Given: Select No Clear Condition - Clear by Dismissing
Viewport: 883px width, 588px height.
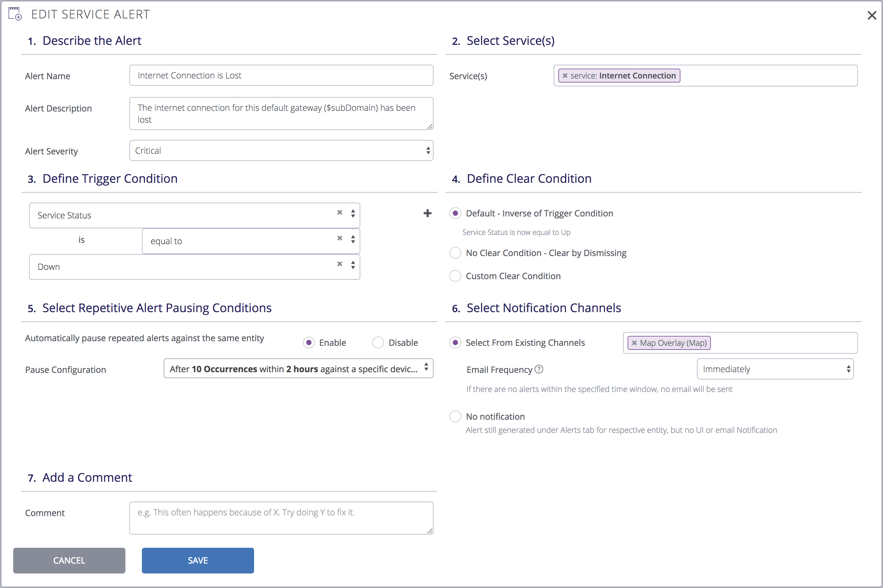Looking at the screenshot, I should [455, 253].
